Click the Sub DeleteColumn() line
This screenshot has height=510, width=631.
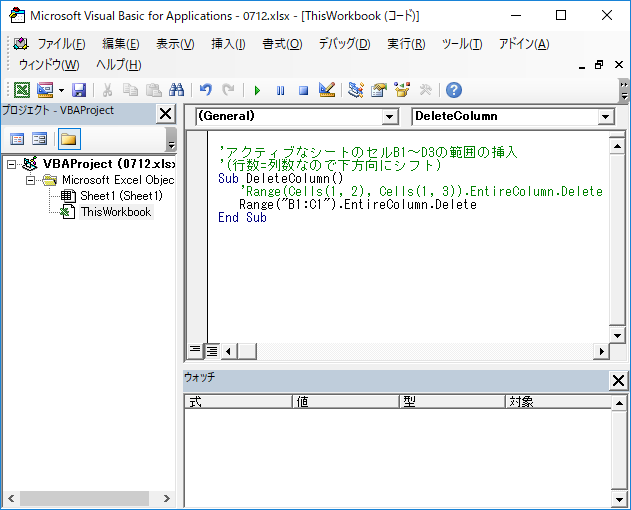(x=280, y=178)
